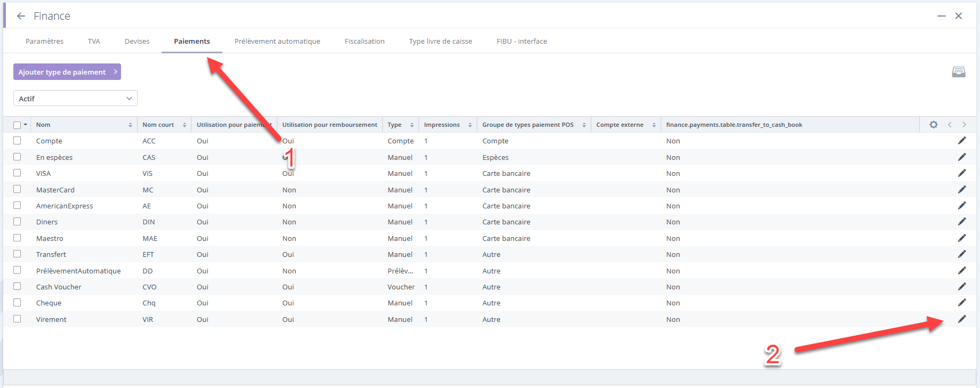Sort by Compte externe column

pyautogui.click(x=654, y=125)
